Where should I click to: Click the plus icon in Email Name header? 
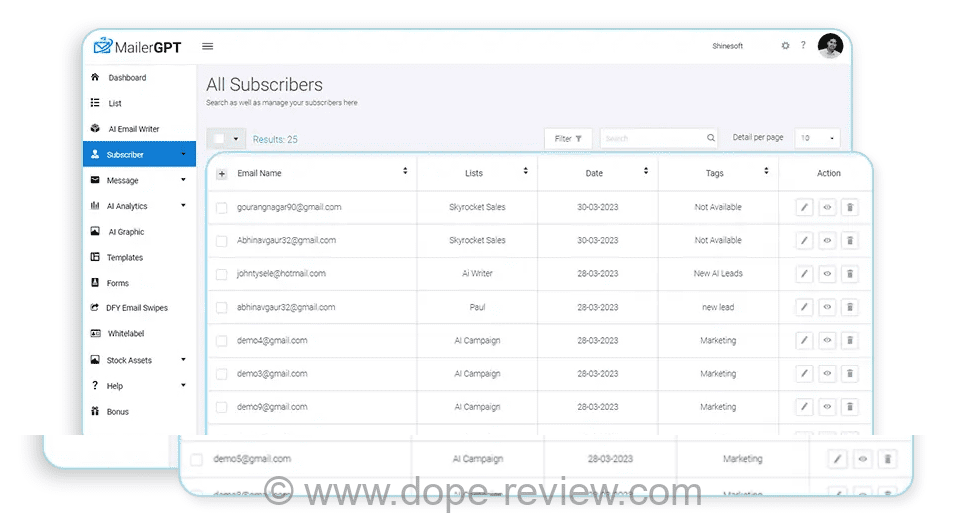[222, 174]
